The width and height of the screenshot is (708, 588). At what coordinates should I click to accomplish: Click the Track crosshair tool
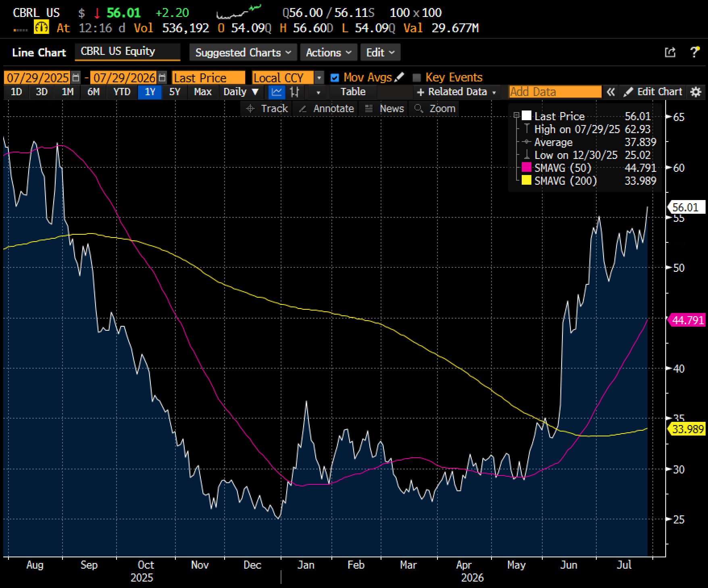(267, 108)
